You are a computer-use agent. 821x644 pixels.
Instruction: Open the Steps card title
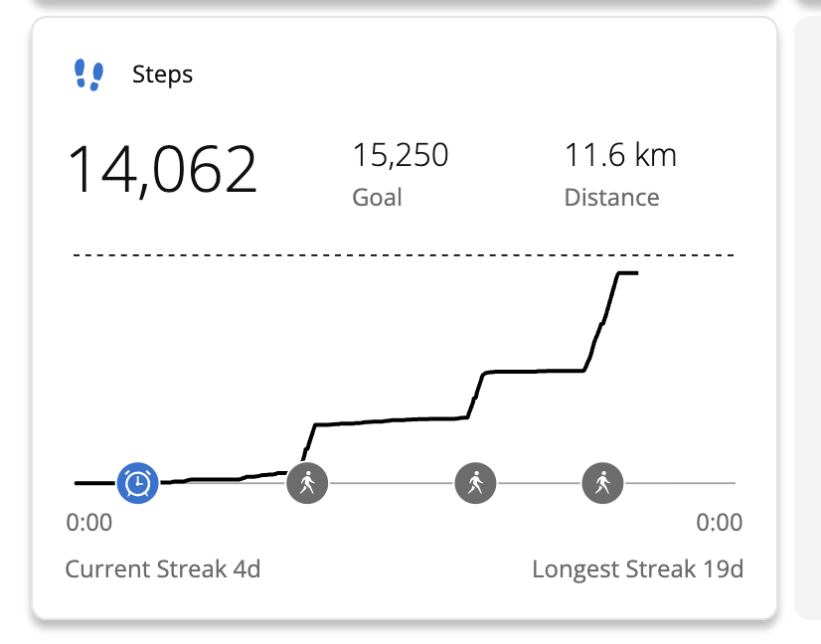[162, 75]
